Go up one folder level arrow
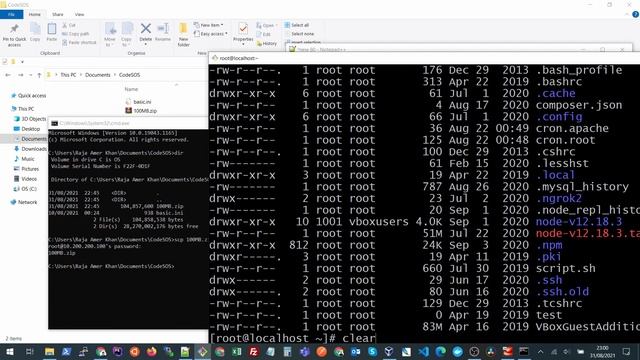Viewport: 640px width, 360px height. click(39, 75)
